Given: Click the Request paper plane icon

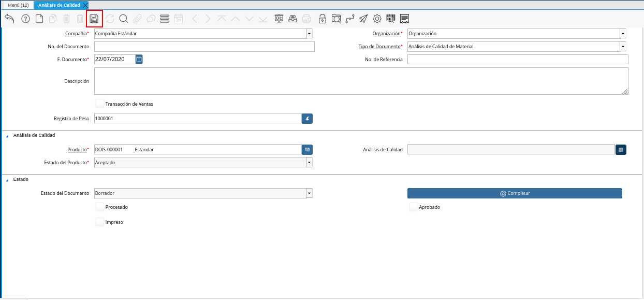Looking at the screenshot, I should pyautogui.click(x=363, y=19).
